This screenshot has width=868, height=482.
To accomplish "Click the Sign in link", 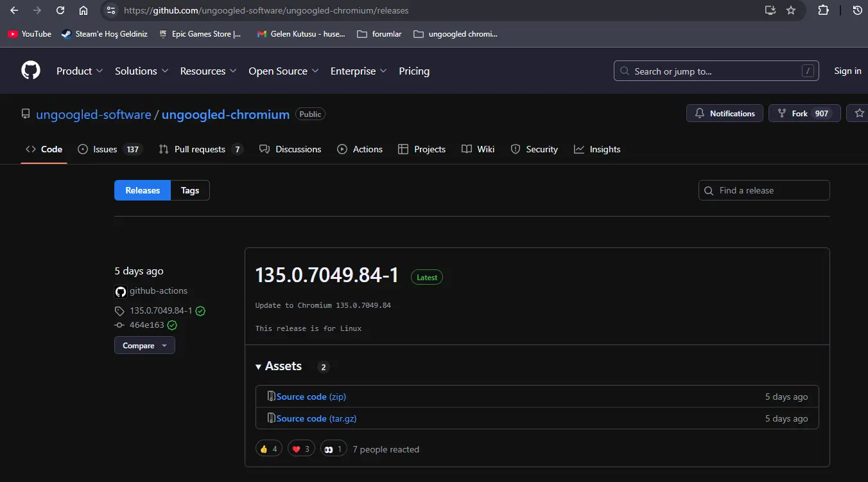I will tap(847, 71).
